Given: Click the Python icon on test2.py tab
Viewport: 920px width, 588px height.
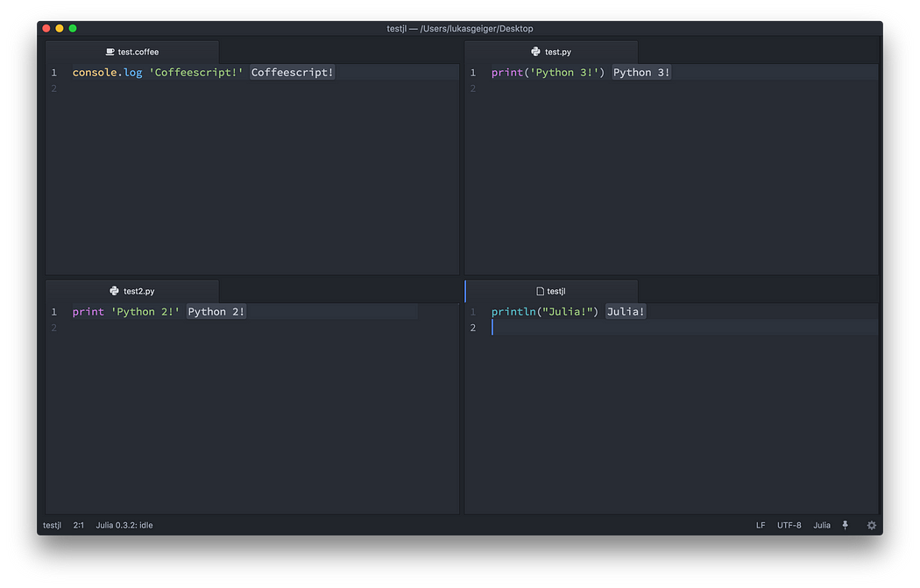Looking at the screenshot, I should pos(115,291).
